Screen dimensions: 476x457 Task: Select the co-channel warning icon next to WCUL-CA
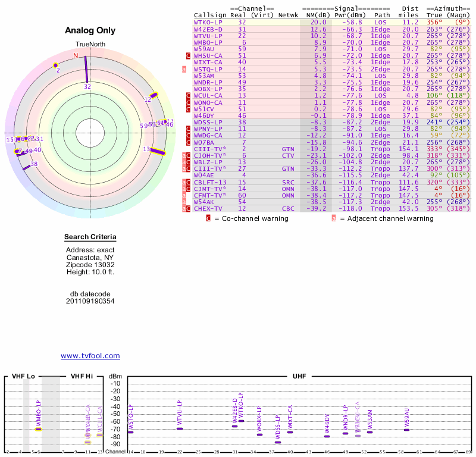click(189, 95)
